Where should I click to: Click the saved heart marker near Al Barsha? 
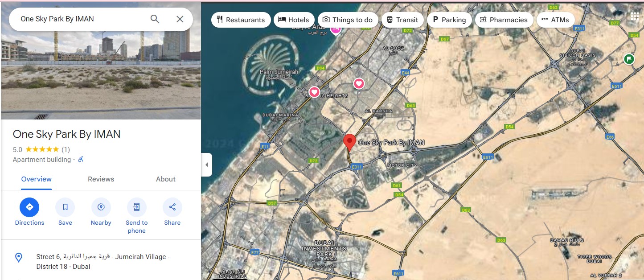(359, 83)
